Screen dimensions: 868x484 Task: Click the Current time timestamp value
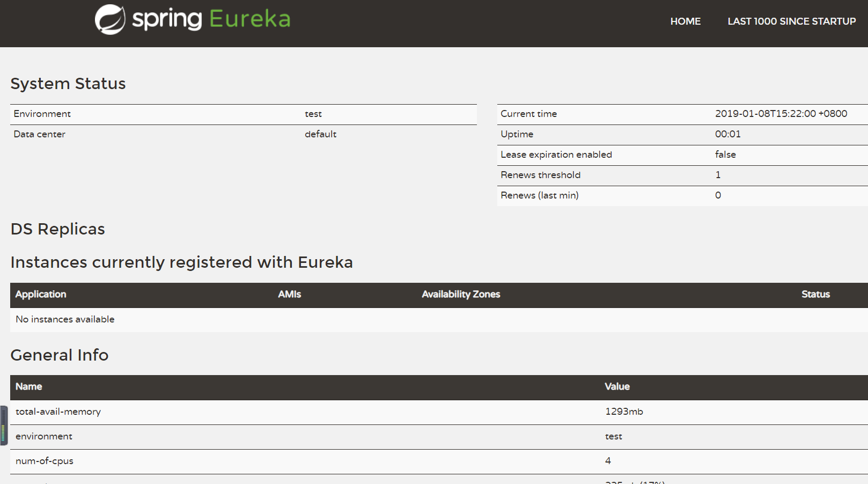pyautogui.click(x=781, y=114)
